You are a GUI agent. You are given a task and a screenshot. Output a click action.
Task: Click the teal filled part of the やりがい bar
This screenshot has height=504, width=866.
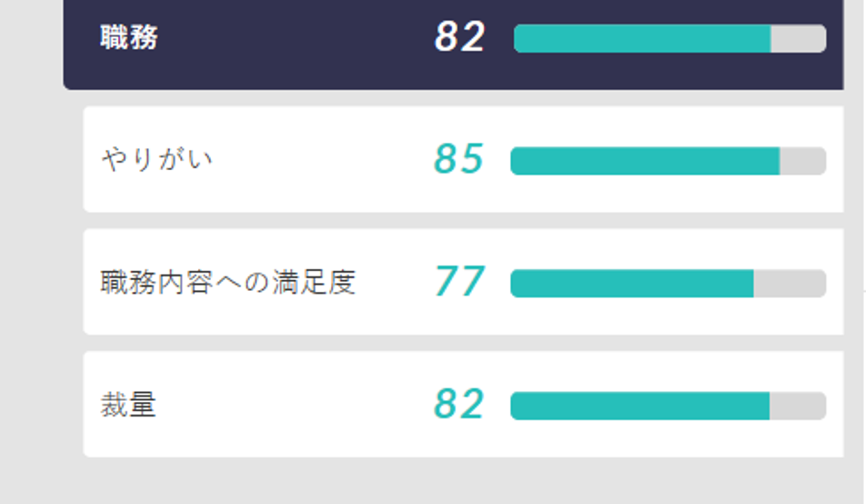click(645, 161)
